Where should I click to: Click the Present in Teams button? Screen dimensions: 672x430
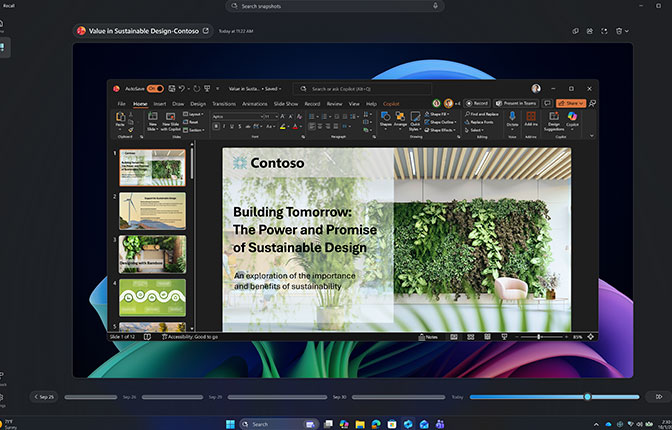516,103
